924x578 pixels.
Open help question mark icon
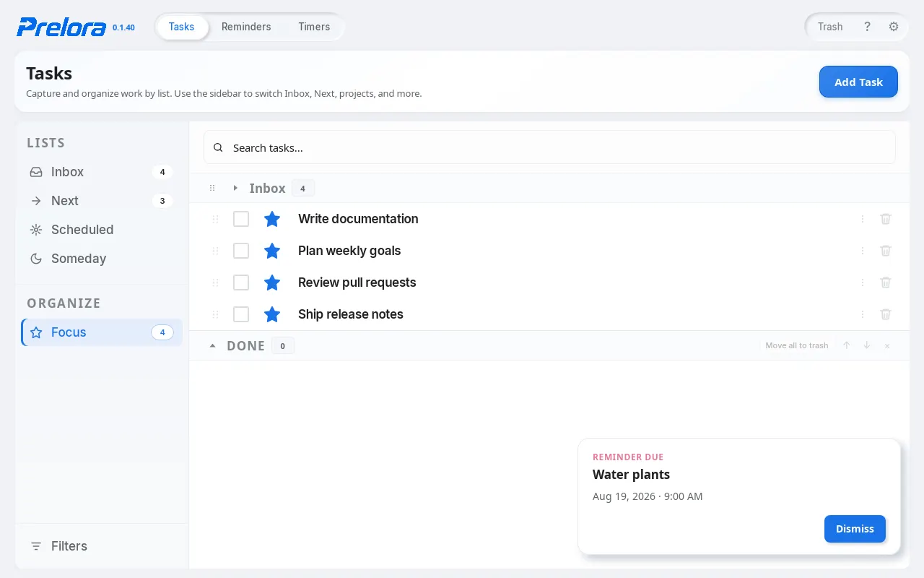[x=867, y=27]
